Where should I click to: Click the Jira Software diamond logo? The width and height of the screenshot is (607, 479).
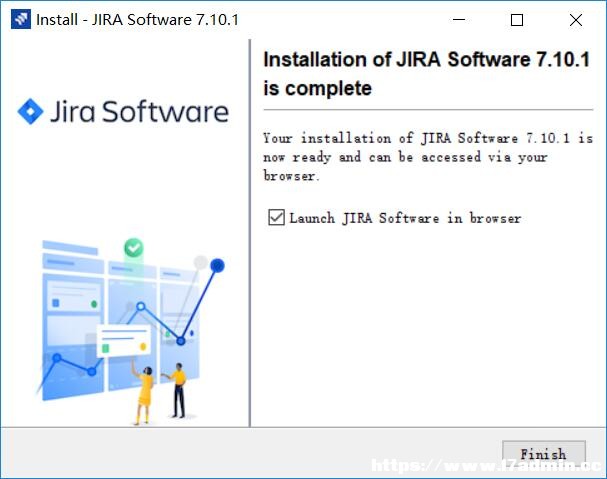tap(30, 112)
